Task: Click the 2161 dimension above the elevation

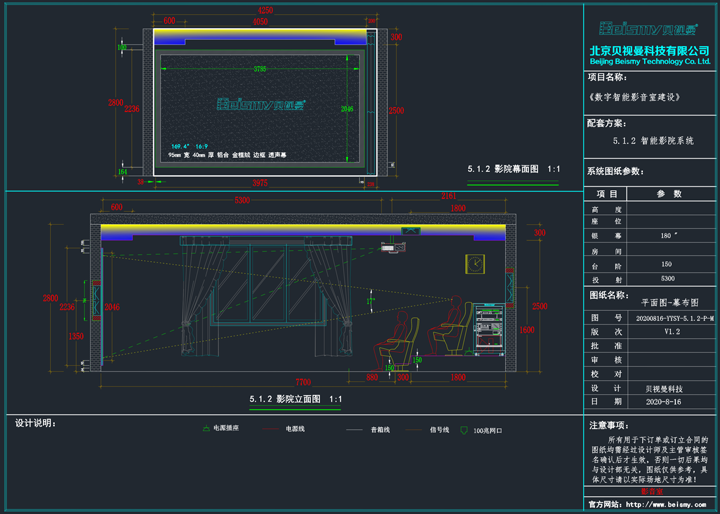Action: click(x=449, y=197)
